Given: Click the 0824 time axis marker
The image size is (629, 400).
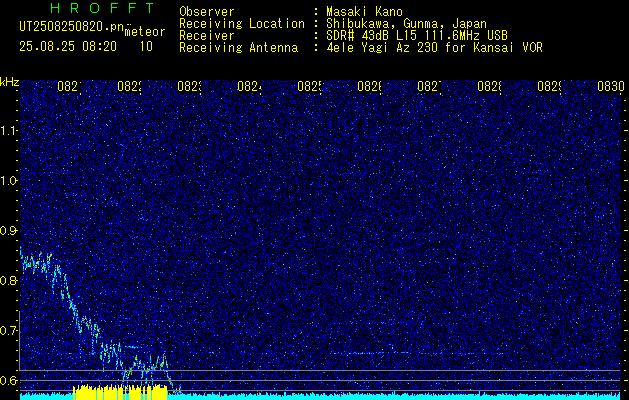Looking at the screenshot, I should click(249, 86).
